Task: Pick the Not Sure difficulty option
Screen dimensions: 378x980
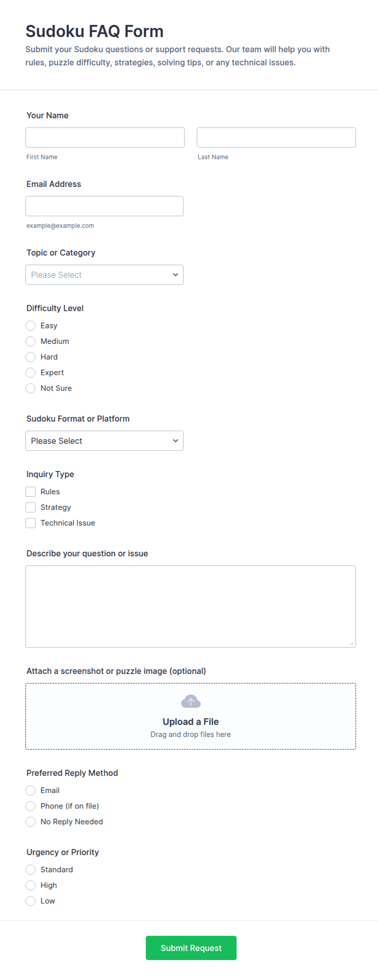Action: pyautogui.click(x=30, y=388)
